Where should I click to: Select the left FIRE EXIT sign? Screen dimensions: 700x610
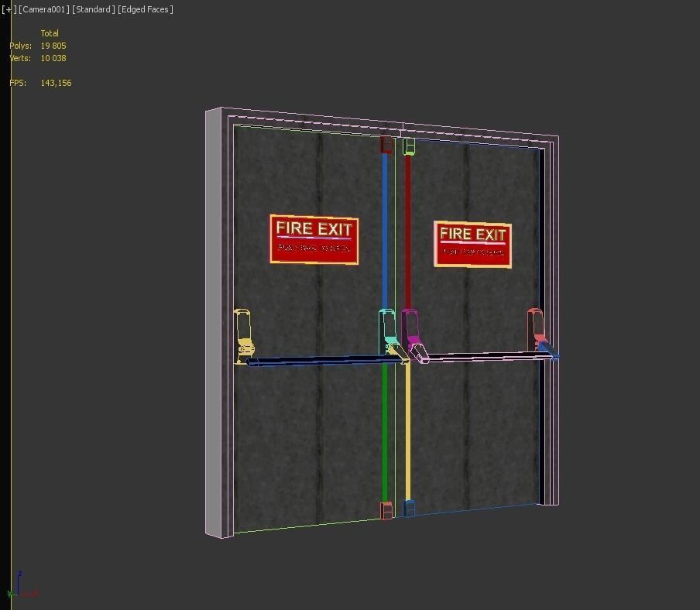314,240
